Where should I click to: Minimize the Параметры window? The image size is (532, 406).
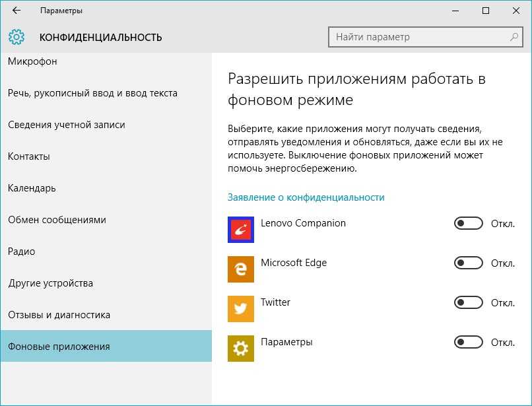455,11
